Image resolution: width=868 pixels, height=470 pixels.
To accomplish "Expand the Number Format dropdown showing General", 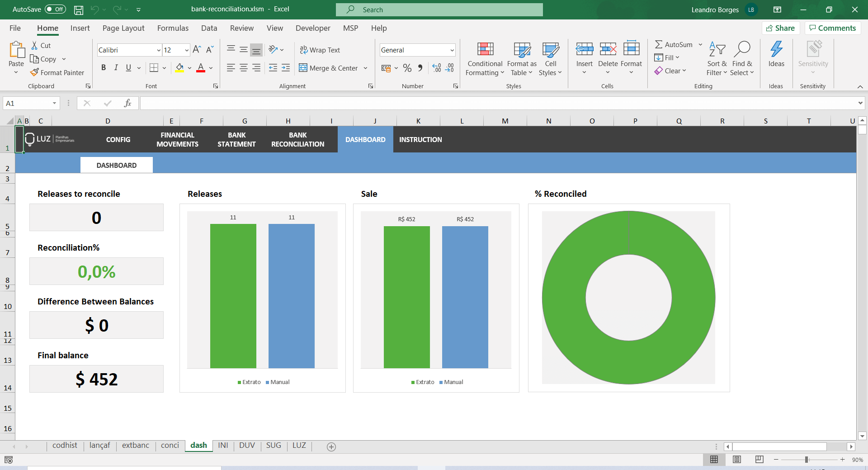I will pos(452,50).
